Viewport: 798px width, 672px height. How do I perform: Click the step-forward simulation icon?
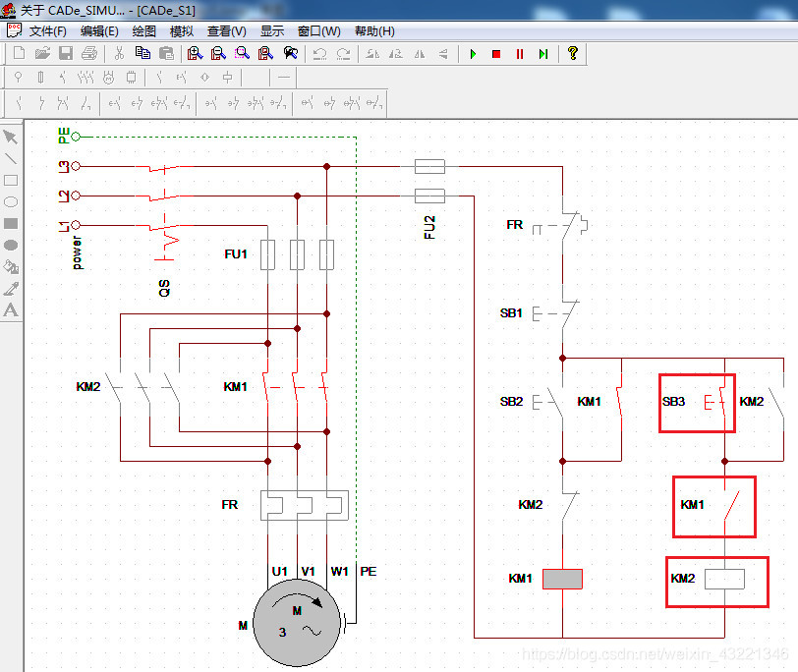[x=543, y=54]
